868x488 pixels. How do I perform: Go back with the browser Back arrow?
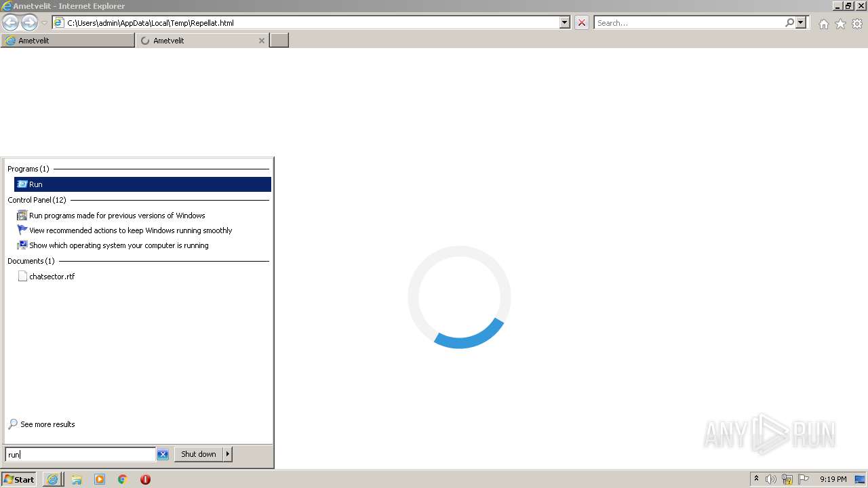[x=11, y=22]
